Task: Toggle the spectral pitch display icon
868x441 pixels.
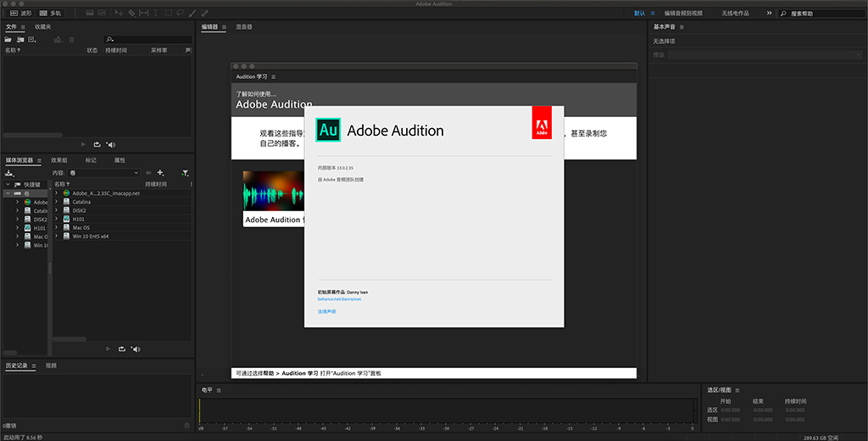Action: (102, 13)
